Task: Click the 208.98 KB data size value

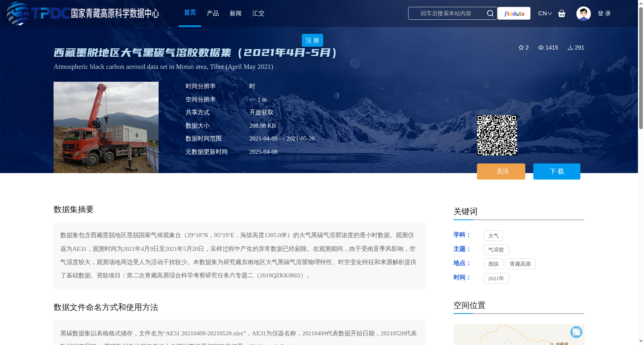Action: [262, 126]
